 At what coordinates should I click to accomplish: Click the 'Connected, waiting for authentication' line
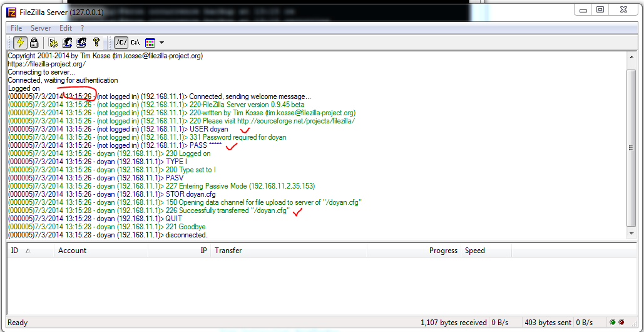pos(63,81)
